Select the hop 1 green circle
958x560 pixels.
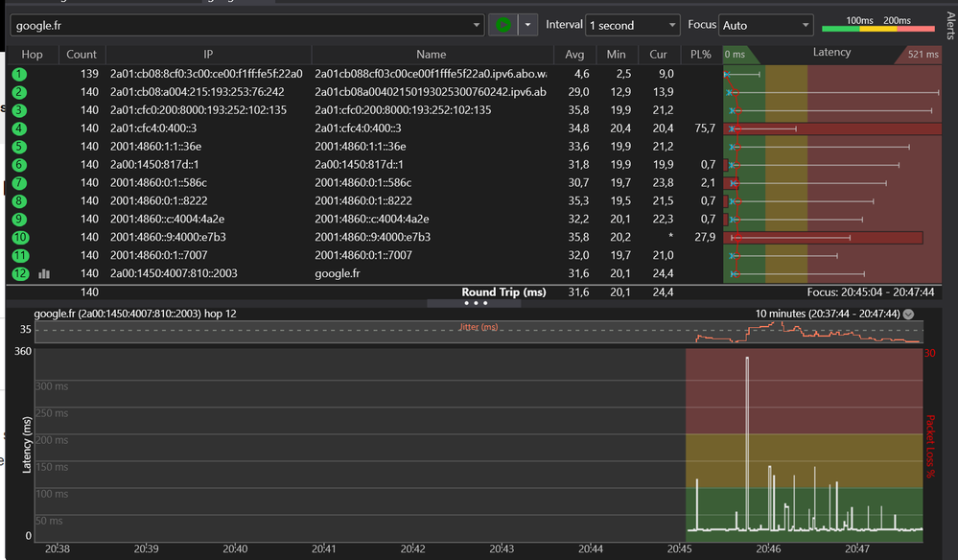pyautogui.click(x=19, y=74)
